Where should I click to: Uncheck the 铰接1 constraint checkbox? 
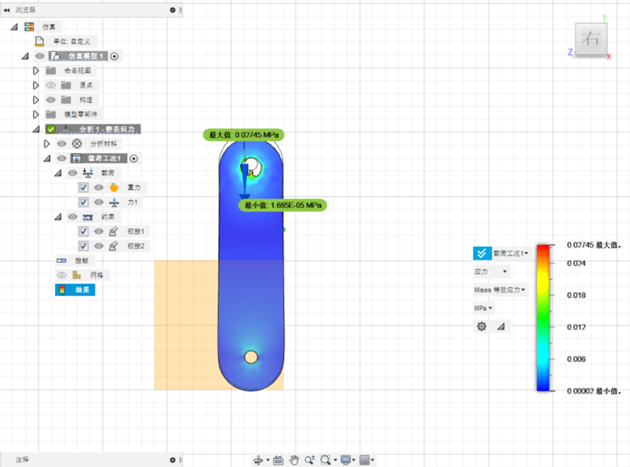[x=84, y=231]
